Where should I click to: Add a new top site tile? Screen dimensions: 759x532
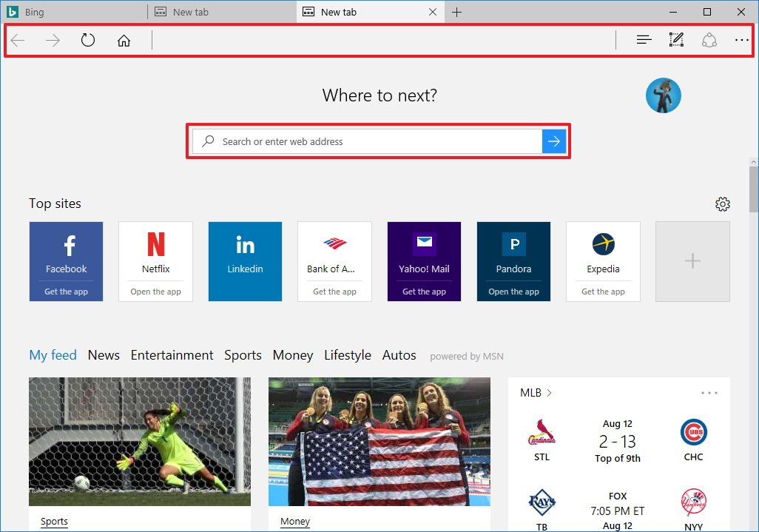pos(692,261)
